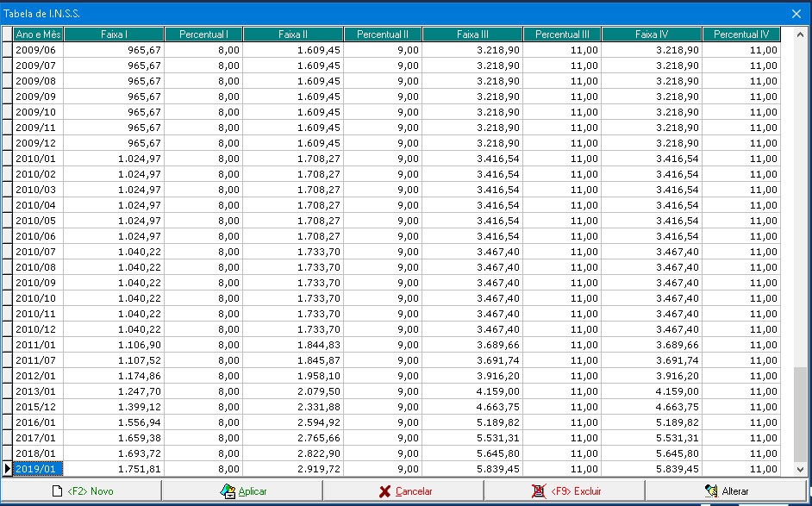Click Percentual IV cell in 2017/01 row
This screenshot has height=506, width=812.
click(741, 438)
